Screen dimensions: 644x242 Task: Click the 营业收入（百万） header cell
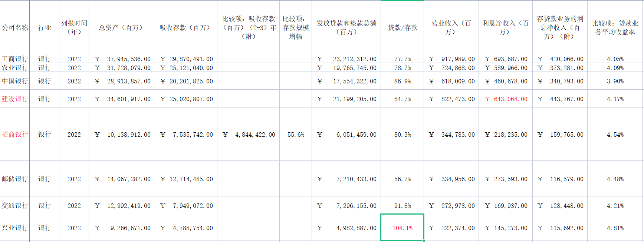pyautogui.click(x=451, y=28)
